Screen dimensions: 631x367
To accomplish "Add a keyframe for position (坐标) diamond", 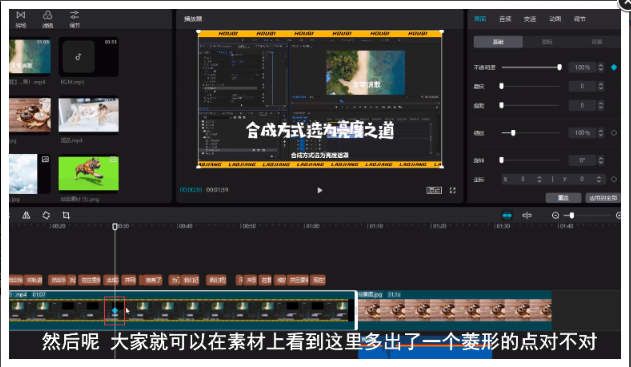I will (x=614, y=179).
